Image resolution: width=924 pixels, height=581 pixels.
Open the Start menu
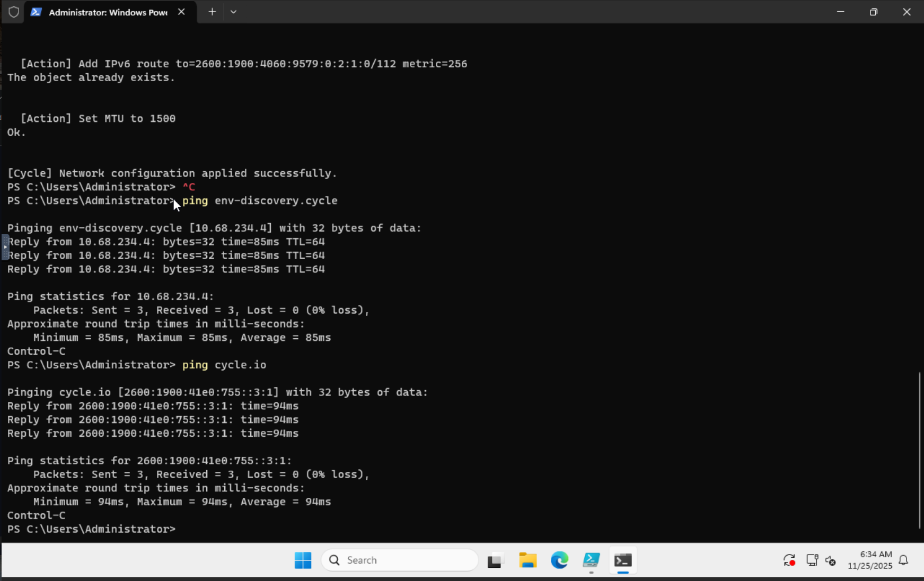[302, 560]
